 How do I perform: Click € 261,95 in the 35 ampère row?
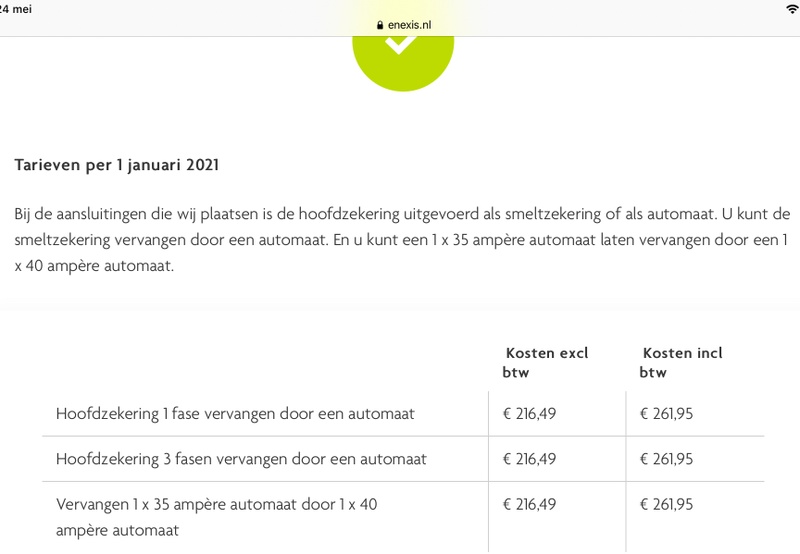[666, 505]
